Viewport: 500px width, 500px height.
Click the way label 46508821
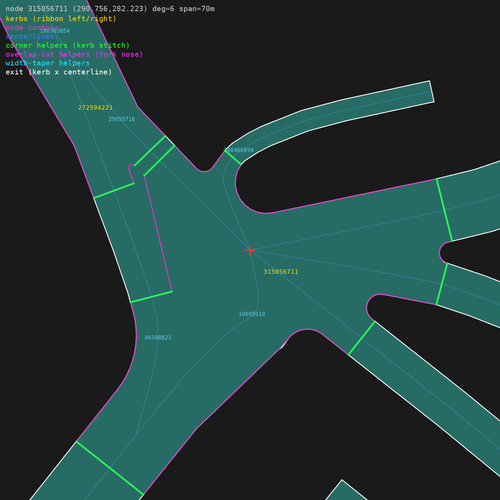click(158, 338)
